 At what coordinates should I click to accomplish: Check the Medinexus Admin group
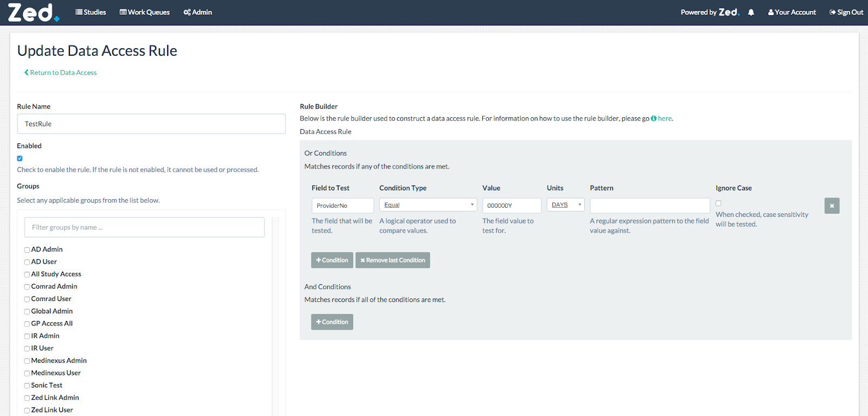click(27, 361)
